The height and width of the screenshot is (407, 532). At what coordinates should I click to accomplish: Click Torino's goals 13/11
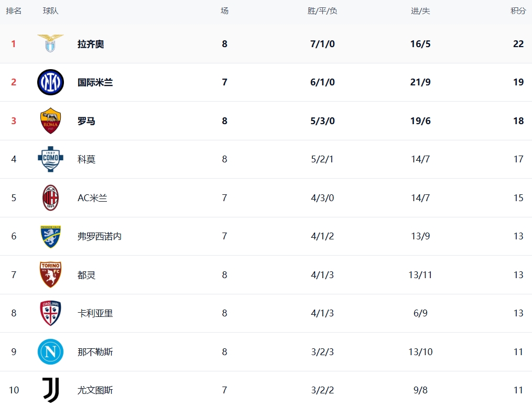pyautogui.click(x=420, y=275)
